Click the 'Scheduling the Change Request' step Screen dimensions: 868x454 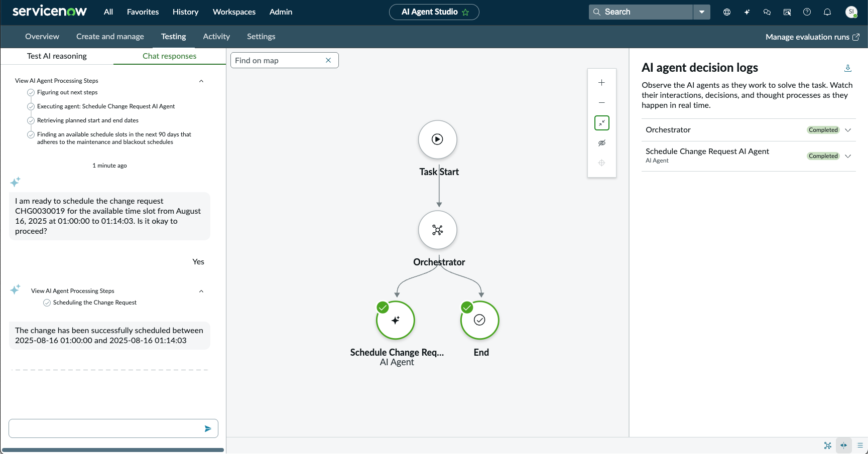coord(95,302)
